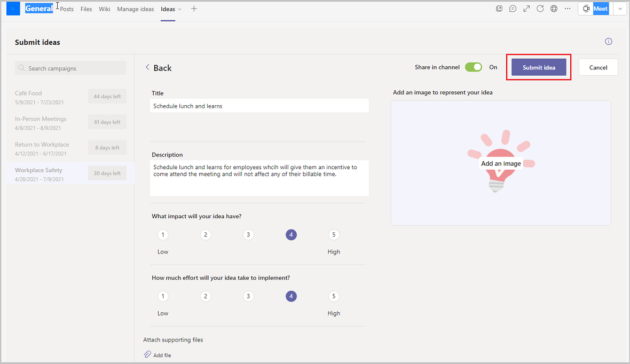630x364 pixels.
Task: Select effort rating 2
Action: tap(206, 296)
